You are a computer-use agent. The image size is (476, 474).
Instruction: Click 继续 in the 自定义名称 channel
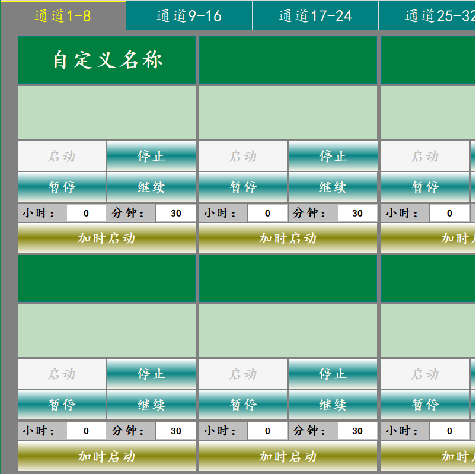pyautogui.click(x=151, y=186)
